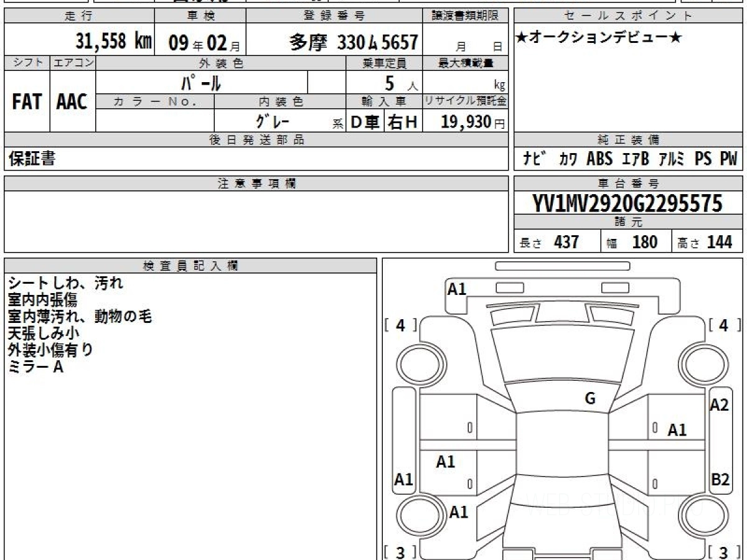Click the A1 mark on the front bumper
This screenshot has width=747, height=560.
coord(457,289)
